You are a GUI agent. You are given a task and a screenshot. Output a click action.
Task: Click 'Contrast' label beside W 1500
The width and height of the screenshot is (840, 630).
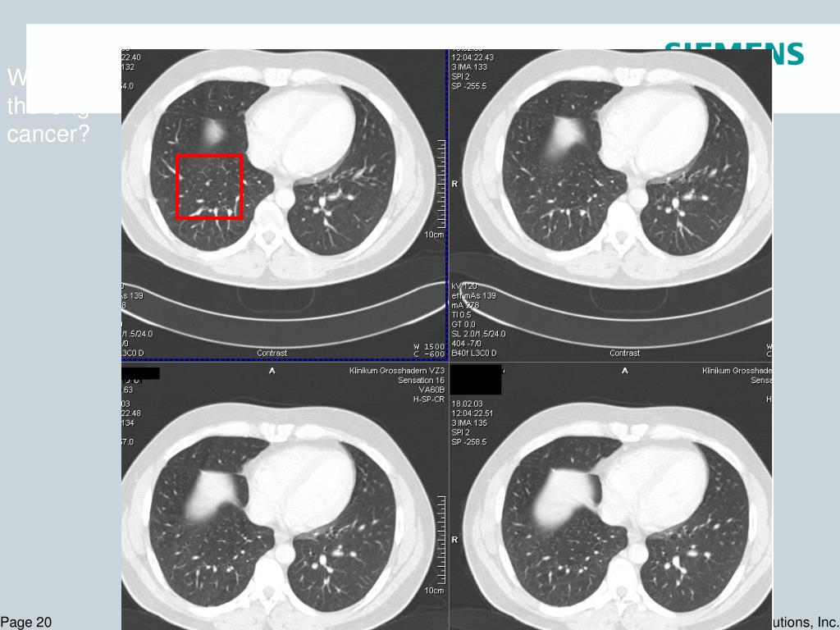(272, 353)
